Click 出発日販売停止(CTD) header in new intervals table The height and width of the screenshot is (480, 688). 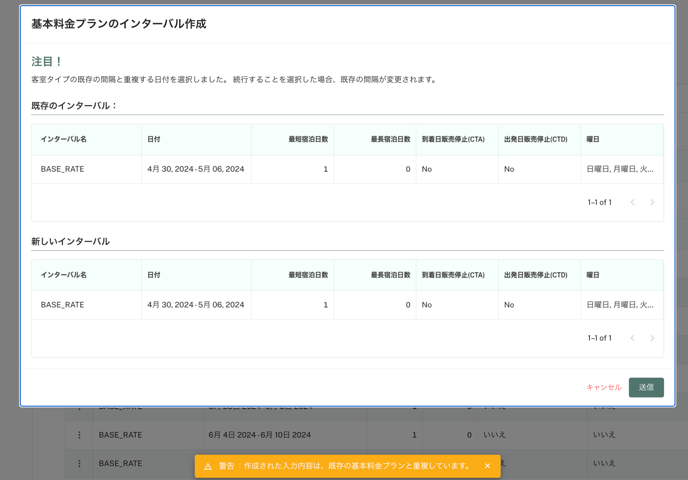[x=535, y=275]
